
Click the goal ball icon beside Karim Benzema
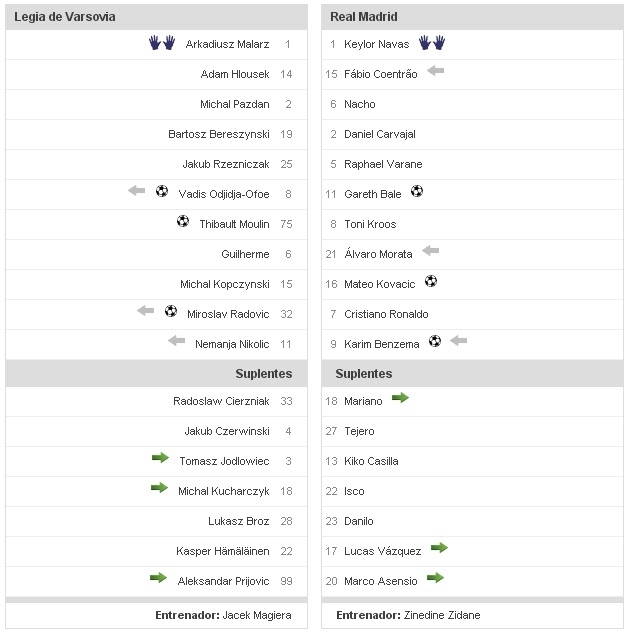pos(435,341)
